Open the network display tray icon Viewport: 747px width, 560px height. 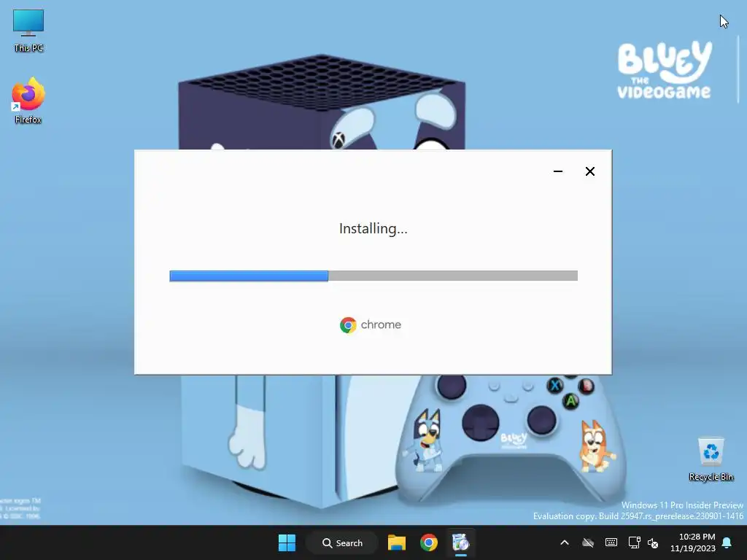tap(634, 542)
